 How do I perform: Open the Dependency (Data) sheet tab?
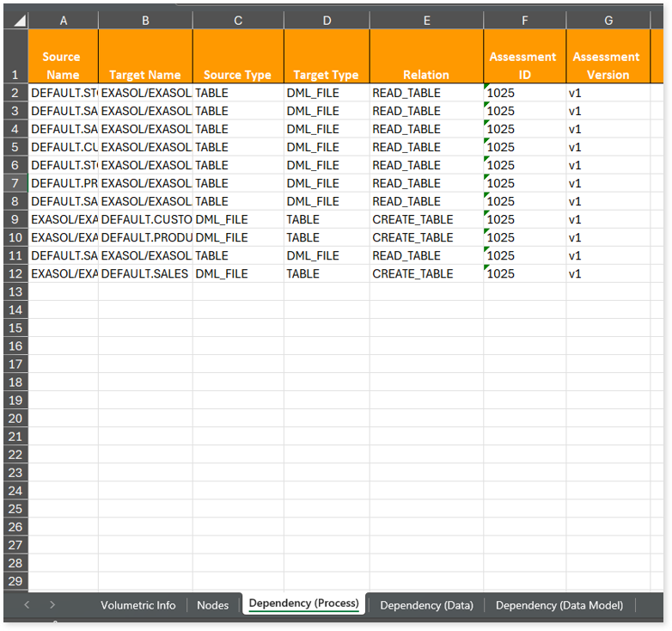point(426,605)
